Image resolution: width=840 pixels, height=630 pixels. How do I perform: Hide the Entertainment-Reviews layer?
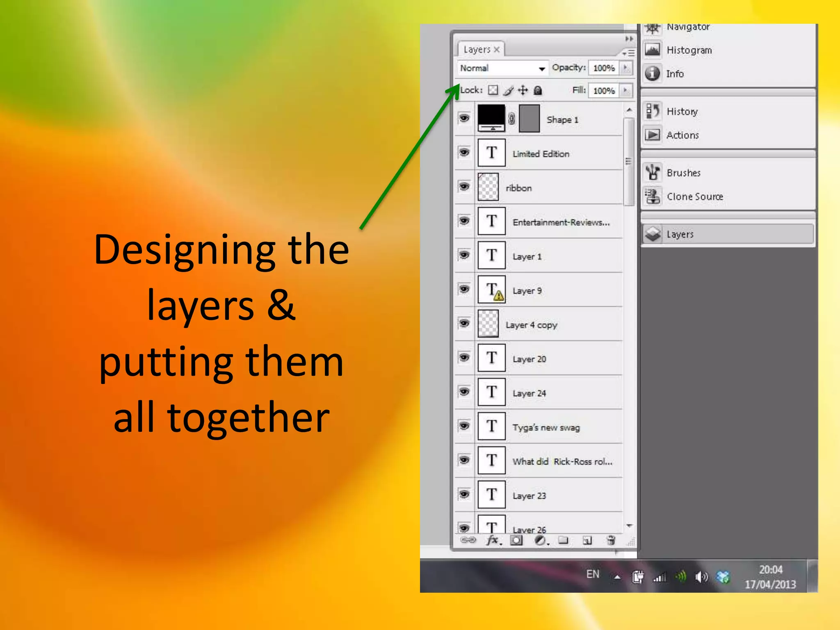point(464,221)
